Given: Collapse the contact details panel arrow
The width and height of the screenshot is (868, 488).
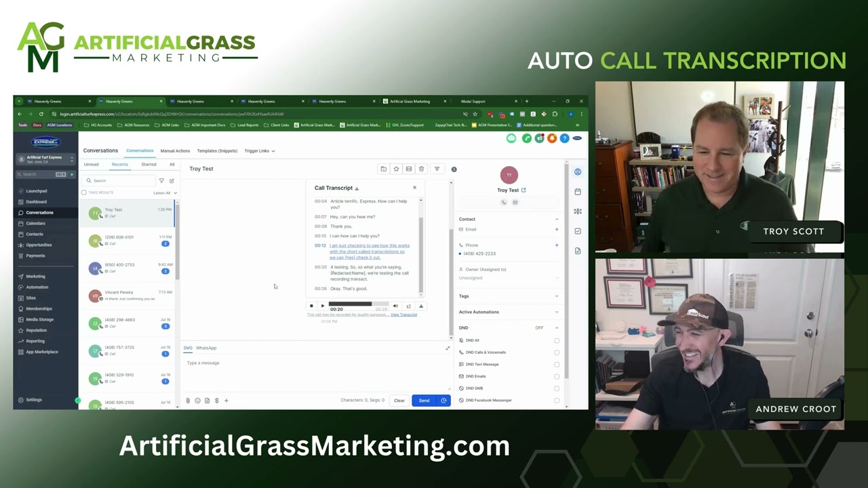Looking at the screenshot, I should point(454,169).
